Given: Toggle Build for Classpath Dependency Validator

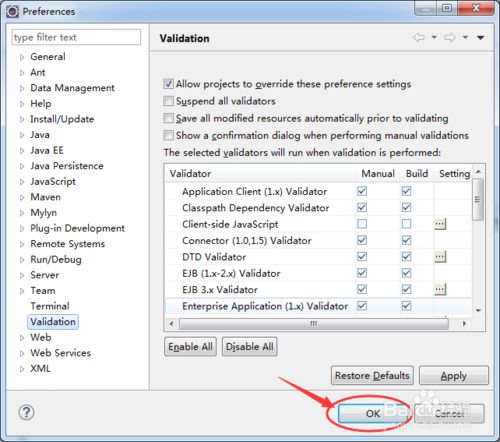Looking at the screenshot, I should click(406, 207).
